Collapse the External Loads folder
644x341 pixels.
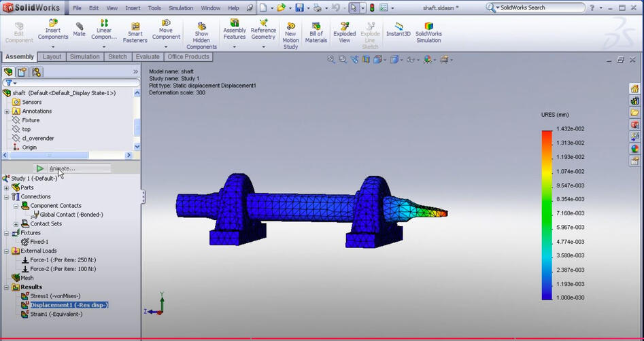(7, 251)
